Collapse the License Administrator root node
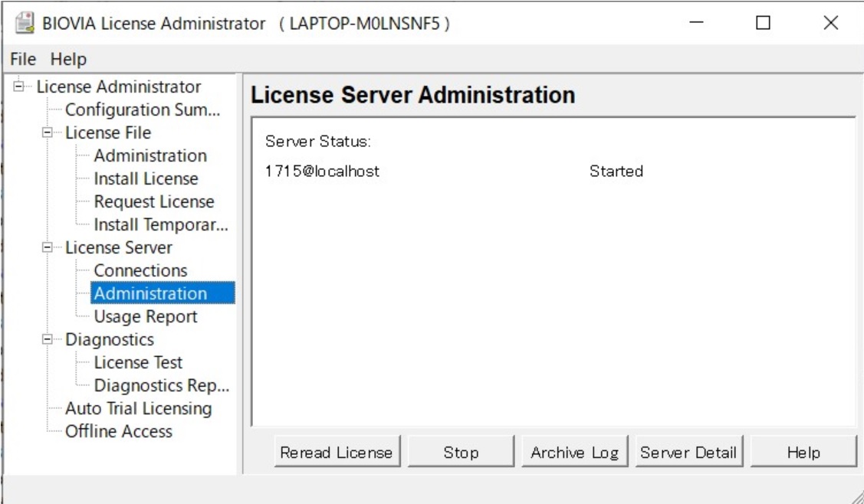Image resolution: width=864 pixels, height=504 pixels. [19, 87]
